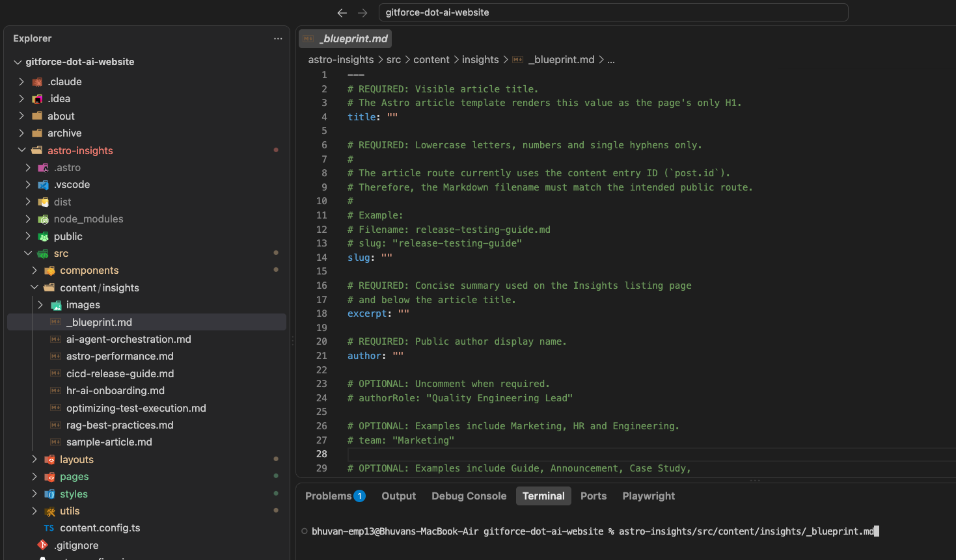Expand the about folder chevron

[21, 116]
